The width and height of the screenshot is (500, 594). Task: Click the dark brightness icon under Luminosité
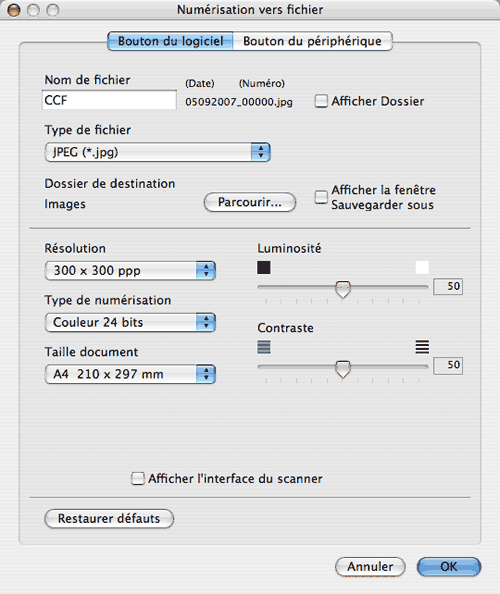coord(264,267)
